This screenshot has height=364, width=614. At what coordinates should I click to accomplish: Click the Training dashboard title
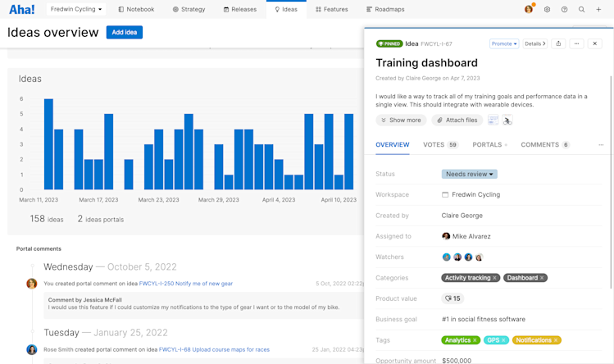[427, 62]
